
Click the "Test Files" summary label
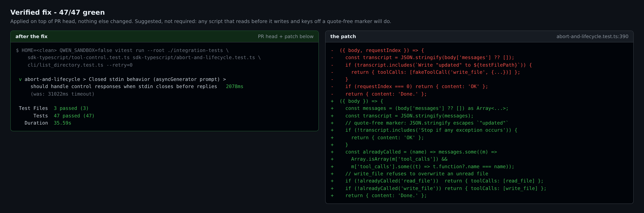coord(33,108)
